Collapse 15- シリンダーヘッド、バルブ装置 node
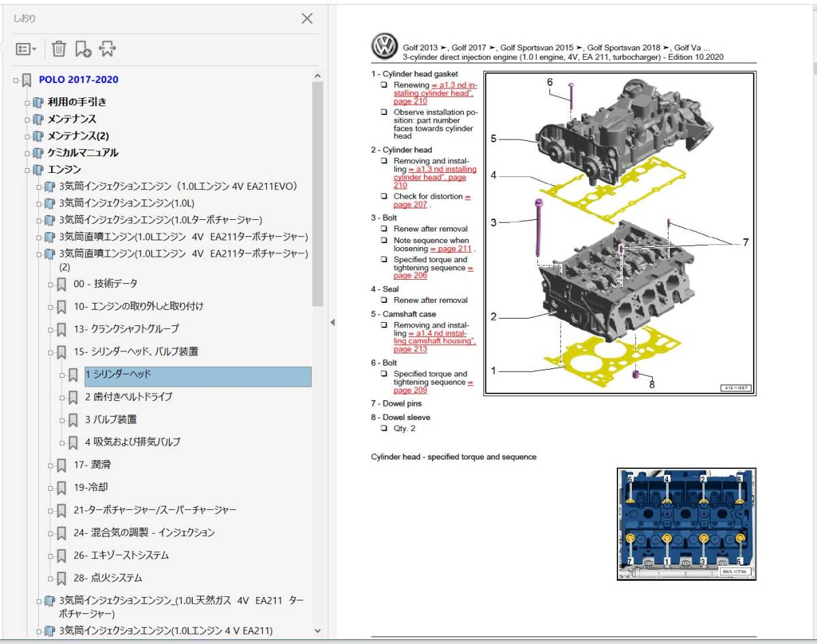This screenshot has width=817, height=644. (x=50, y=353)
